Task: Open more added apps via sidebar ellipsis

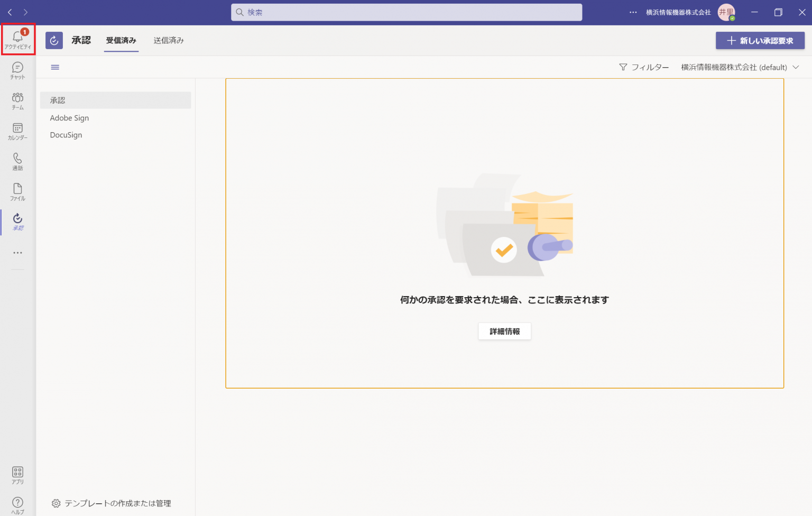Action: point(17,252)
